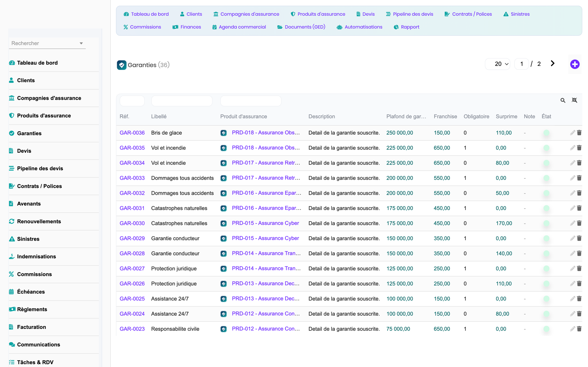Open Indemnisations in the sidebar
Image resolution: width=588 pixels, height=367 pixels.
pyautogui.click(x=36, y=257)
